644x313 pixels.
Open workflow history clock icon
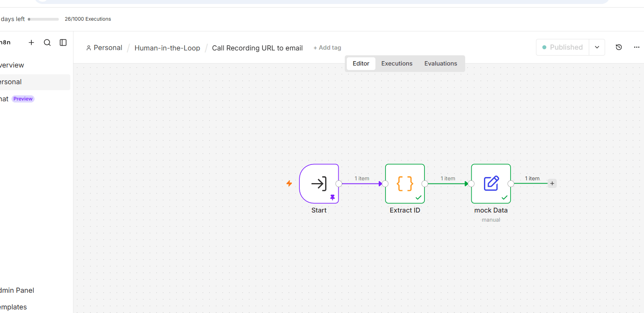pos(619,47)
